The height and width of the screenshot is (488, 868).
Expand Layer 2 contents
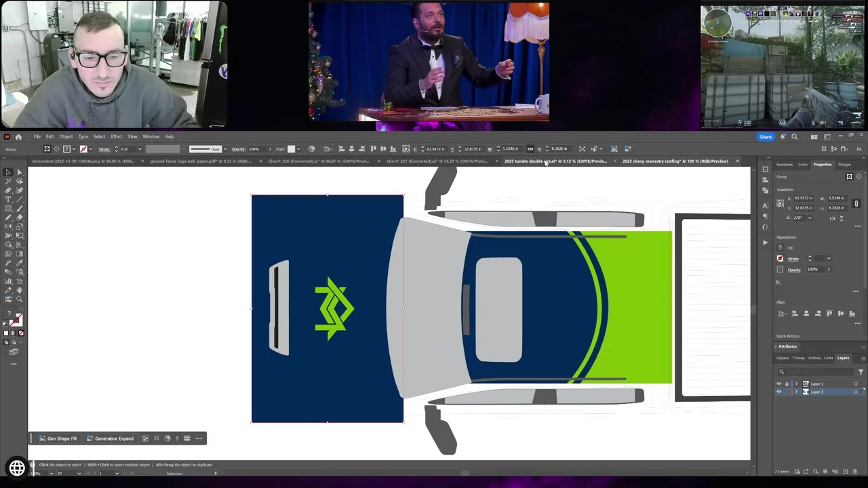coord(797,392)
